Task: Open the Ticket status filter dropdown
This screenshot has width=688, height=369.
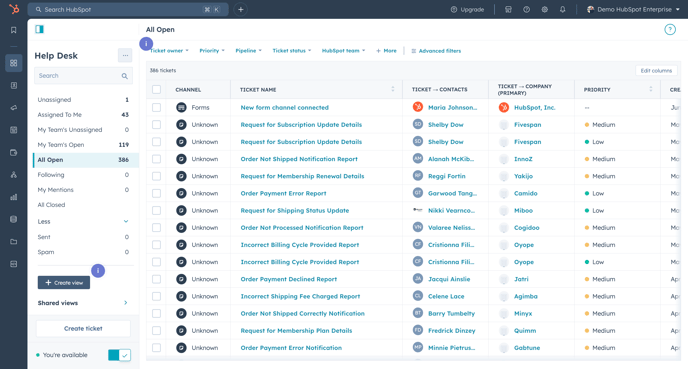Action: click(x=292, y=51)
